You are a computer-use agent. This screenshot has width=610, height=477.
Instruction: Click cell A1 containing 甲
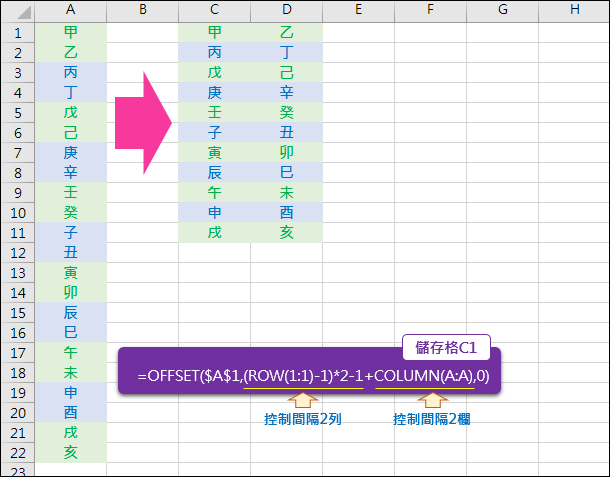point(70,32)
